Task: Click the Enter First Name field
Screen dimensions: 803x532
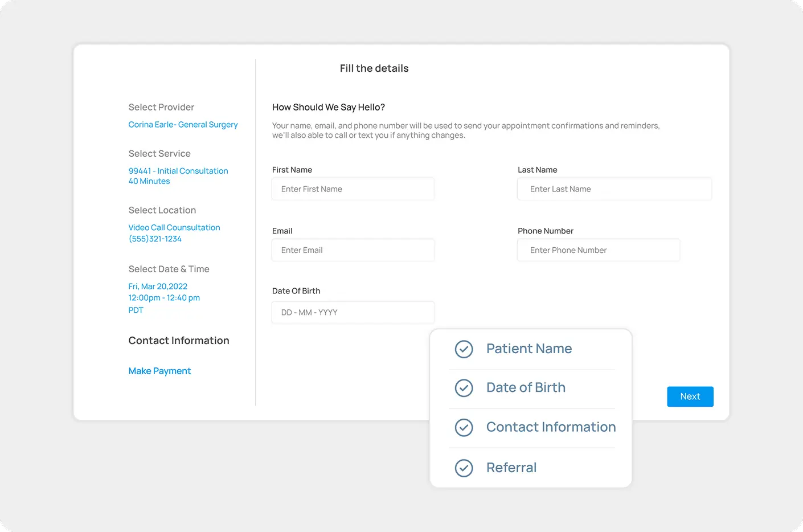Action: click(353, 189)
